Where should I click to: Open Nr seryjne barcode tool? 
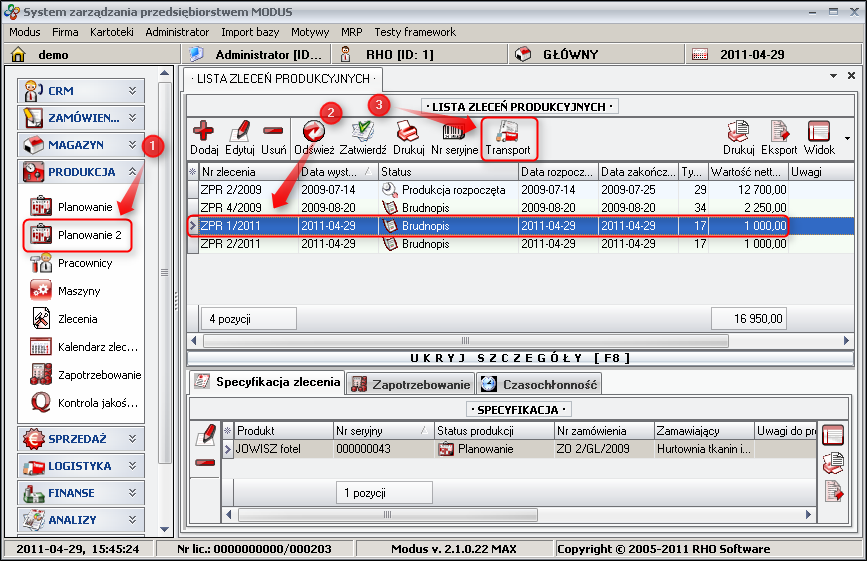[x=454, y=131]
